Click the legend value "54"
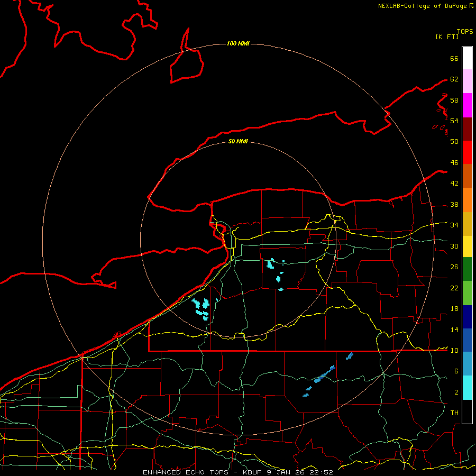The image size is (476, 476). tap(454, 121)
